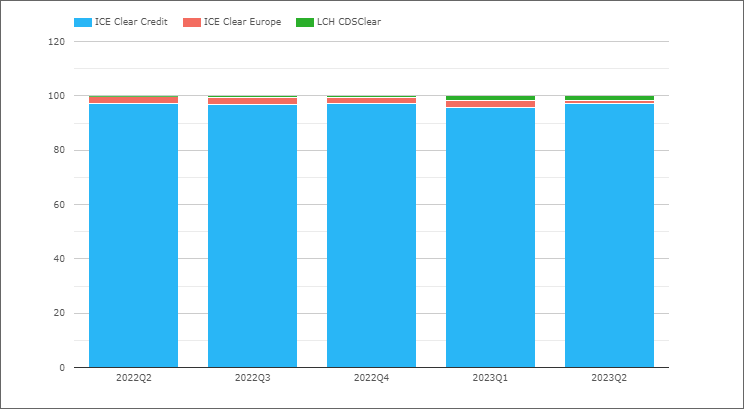
Task: Toggle the LCH CDSClear legend label
Action: 349,22
